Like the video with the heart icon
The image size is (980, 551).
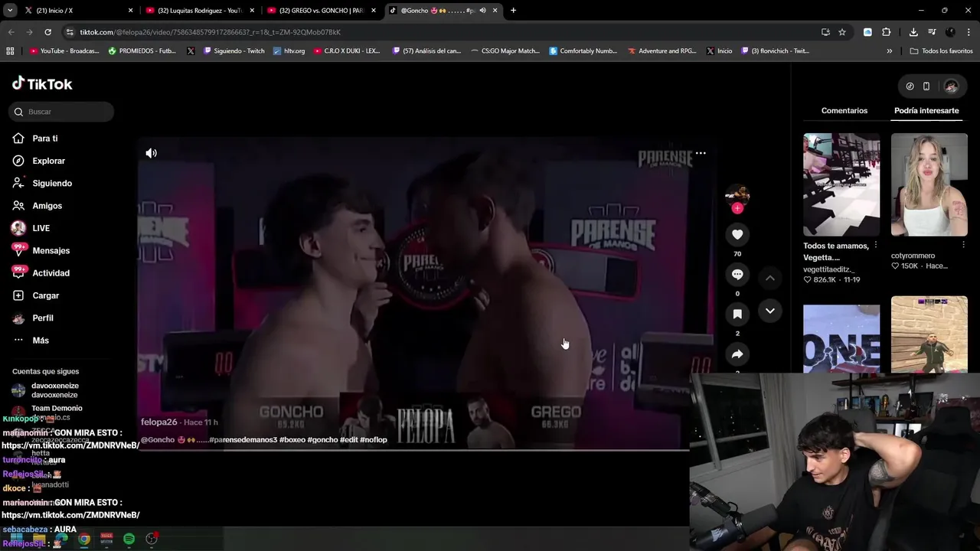737,234
